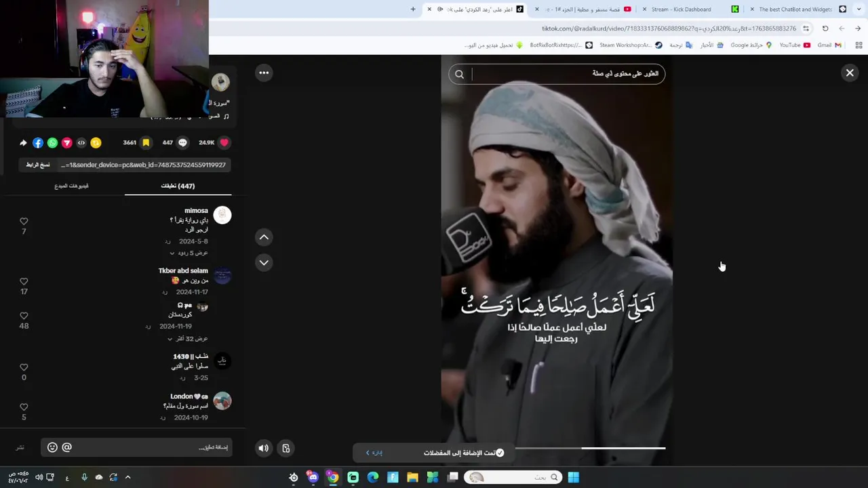Like Tkber abd selam's comment

[x=24, y=281]
